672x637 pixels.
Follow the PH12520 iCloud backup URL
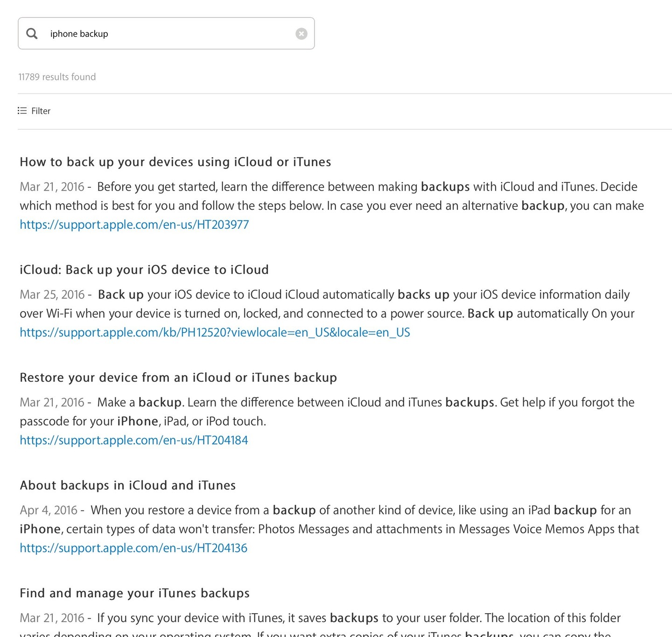(215, 332)
